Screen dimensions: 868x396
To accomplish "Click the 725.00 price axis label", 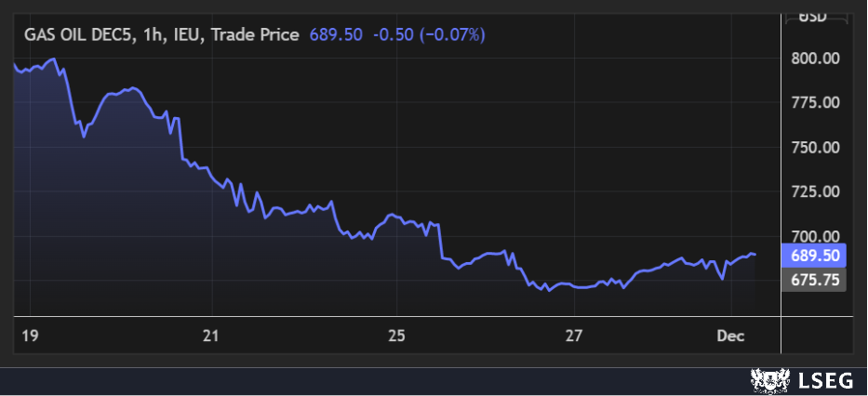I will click(815, 191).
